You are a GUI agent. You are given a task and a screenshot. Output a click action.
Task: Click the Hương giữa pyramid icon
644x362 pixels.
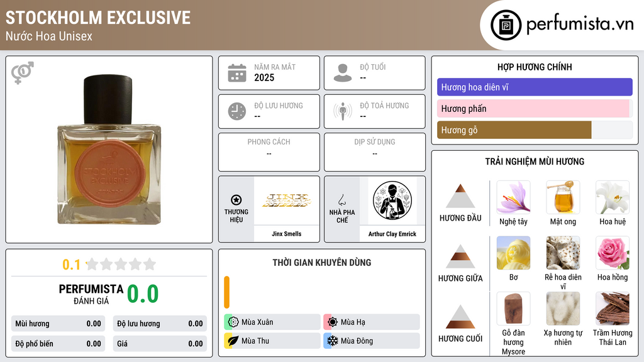coord(460,256)
